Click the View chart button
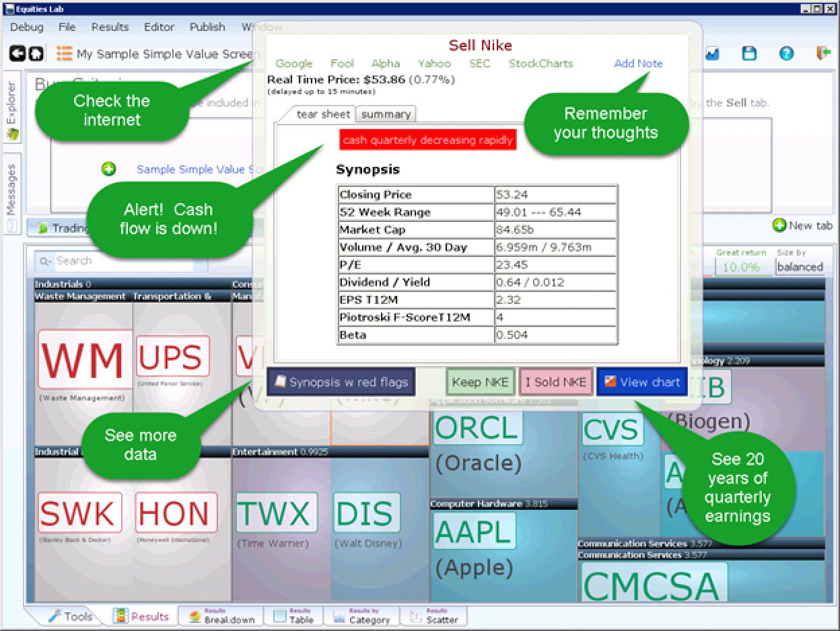This screenshot has height=631, width=840. click(642, 382)
